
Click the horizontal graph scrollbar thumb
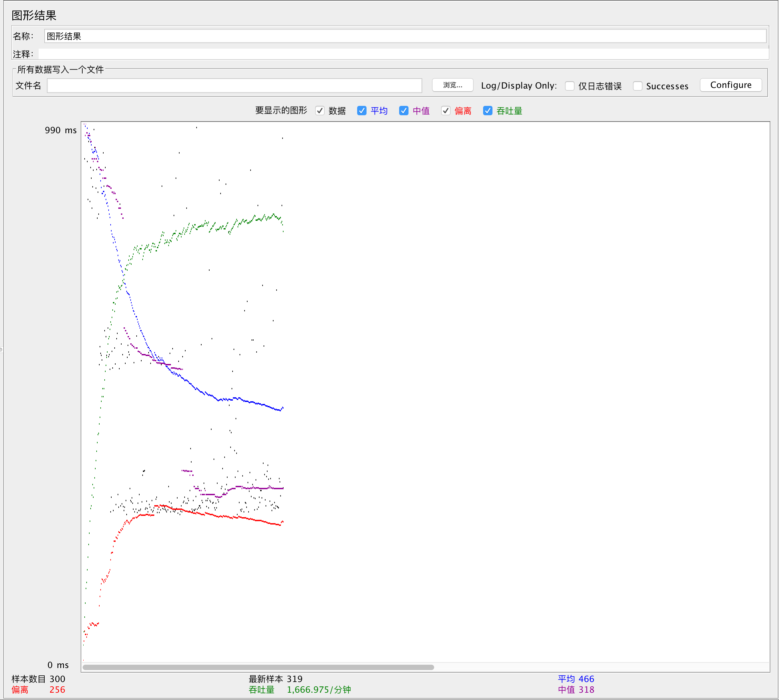pos(258,667)
